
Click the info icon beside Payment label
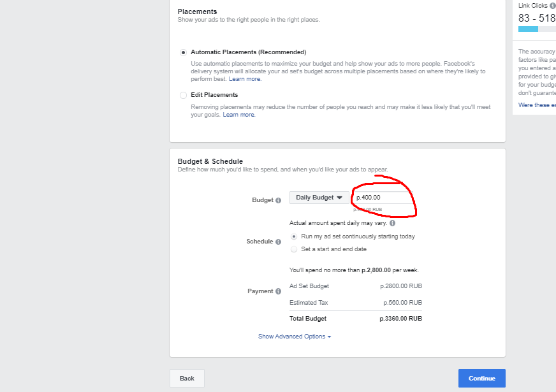pos(278,291)
